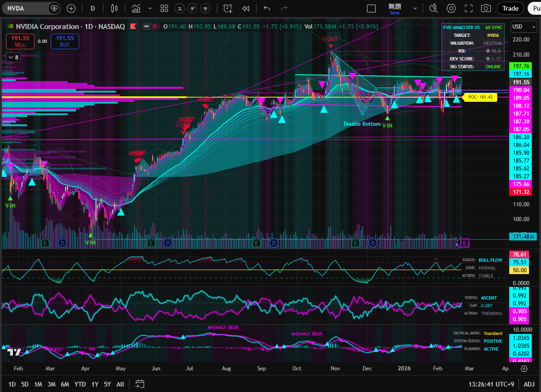Click the サ quick-access indicator button
541x392 pixels.
click(x=206, y=9)
